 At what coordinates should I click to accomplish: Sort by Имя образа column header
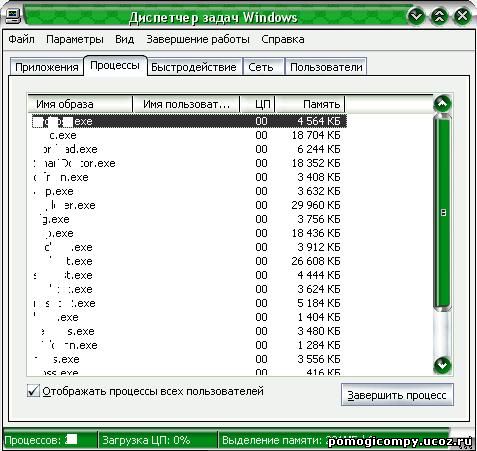(x=80, y=104)
